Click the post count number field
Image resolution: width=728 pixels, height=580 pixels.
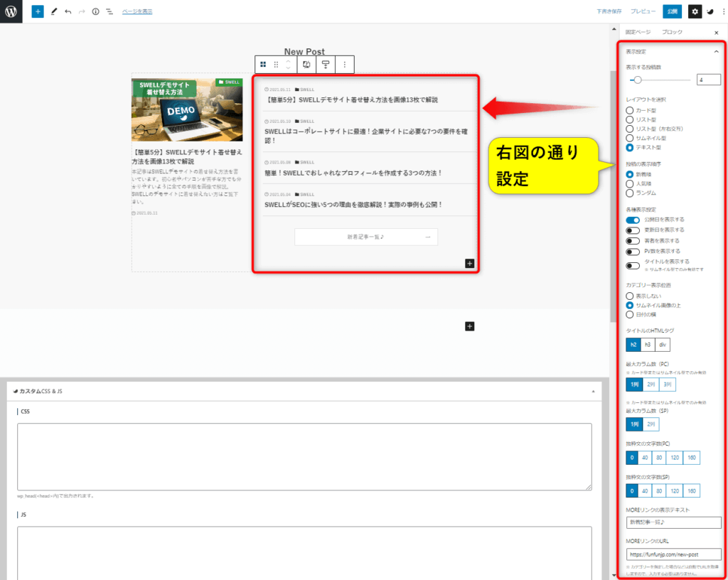click(709, 80)
